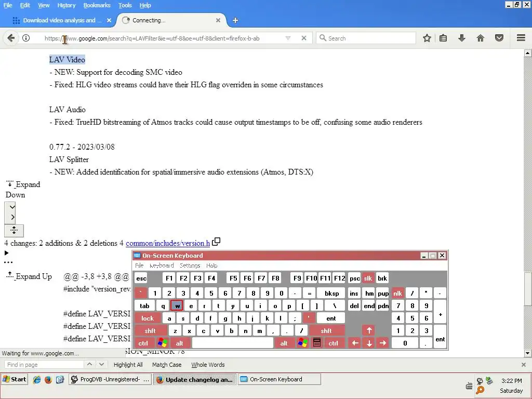Copy file path icon next to version.h
Viewport: 532px width, 399px height.
[x=216, y=242]
